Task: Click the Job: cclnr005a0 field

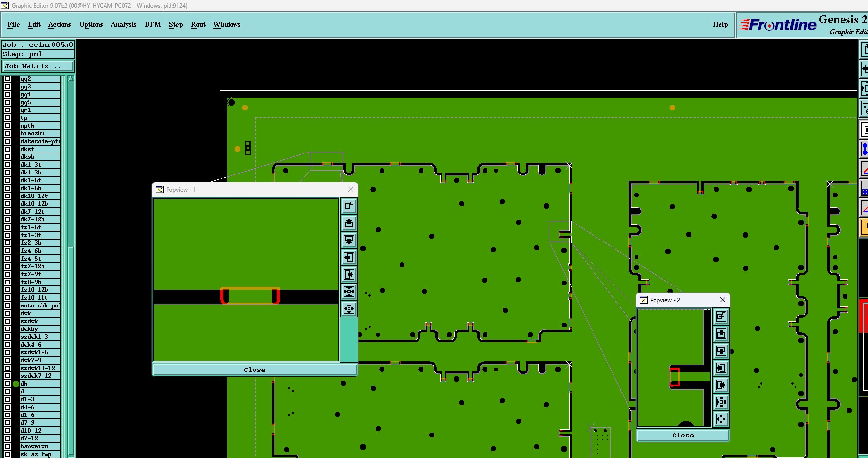Action: click(x=38, y=44)
